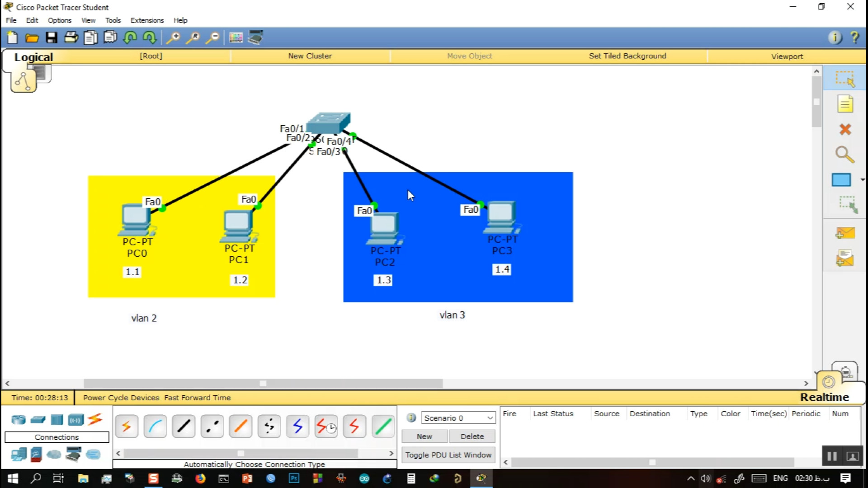Select the Copper Straight-Through black cable

click(184, 426)
